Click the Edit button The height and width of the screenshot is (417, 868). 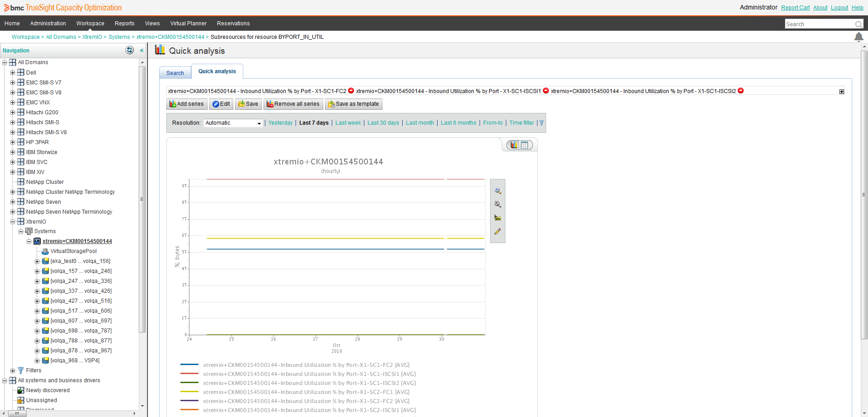pyautogui.click(x=221, y=104)
